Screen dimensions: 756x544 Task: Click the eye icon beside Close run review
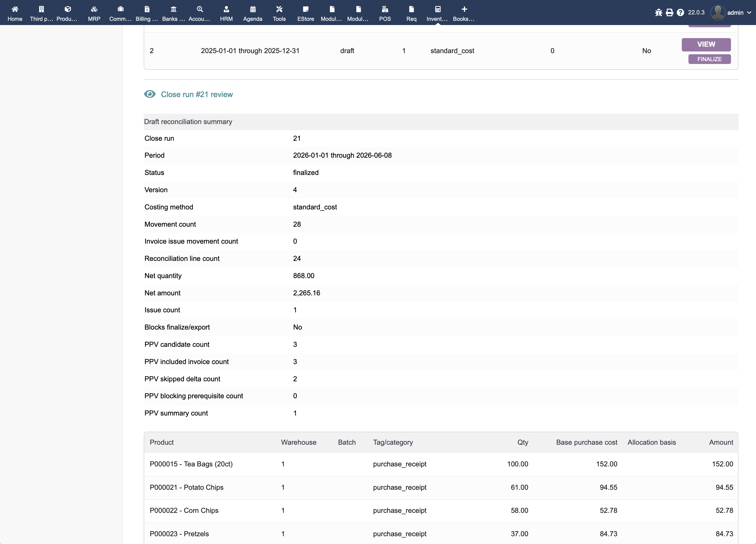150,94
